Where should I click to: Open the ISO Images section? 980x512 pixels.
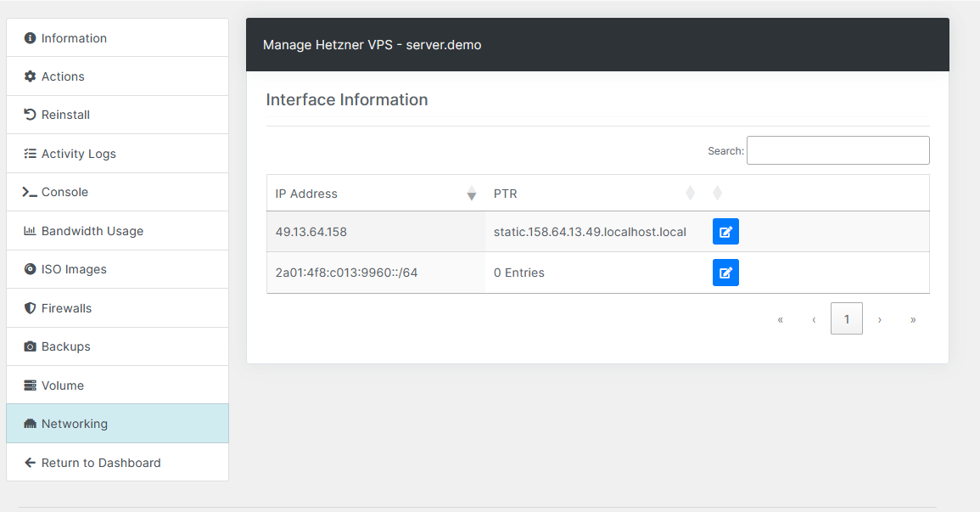pos(74,269)
